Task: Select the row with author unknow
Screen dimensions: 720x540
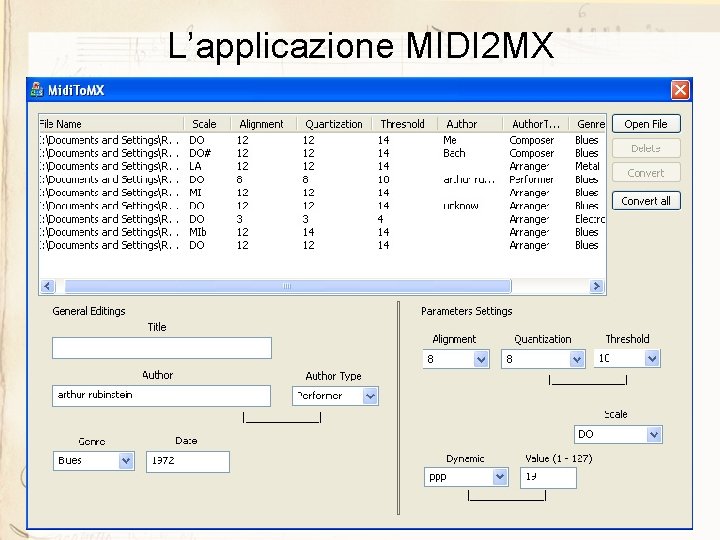Action: pos(321,206)
